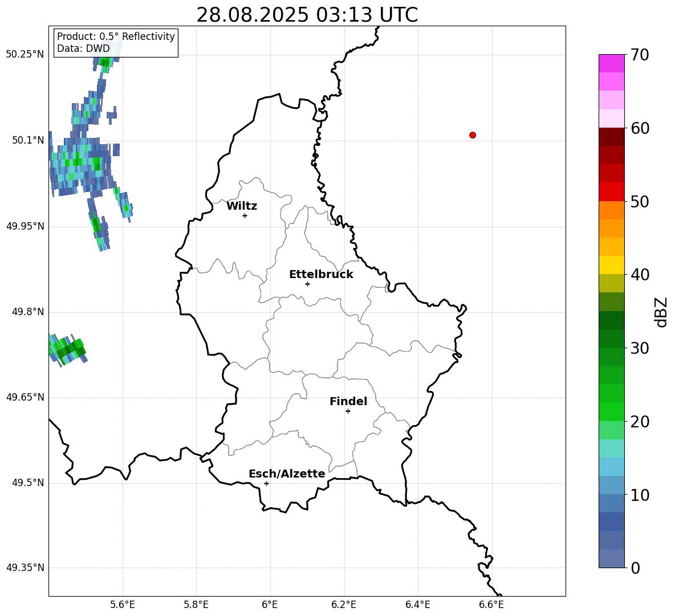Click the 49.35°N latitude label

pyautogui.click(x=25, y=568)
